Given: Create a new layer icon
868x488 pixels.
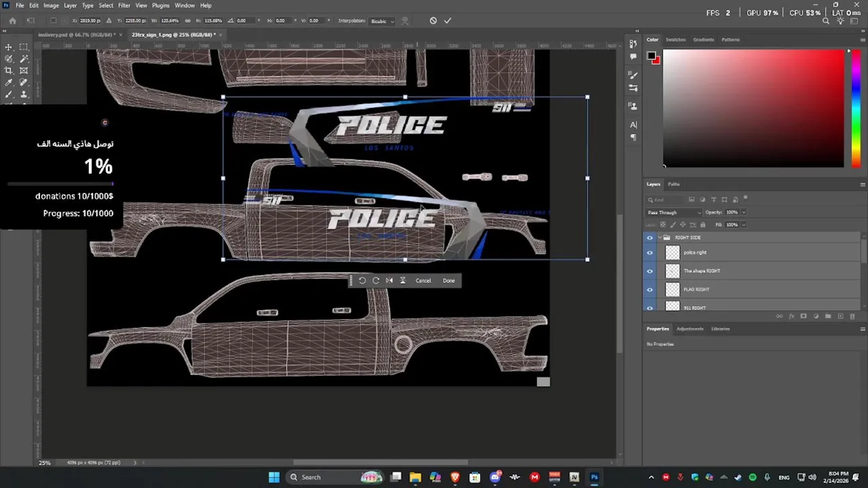Looking at the screenshot, I should [x=840, y=317].
